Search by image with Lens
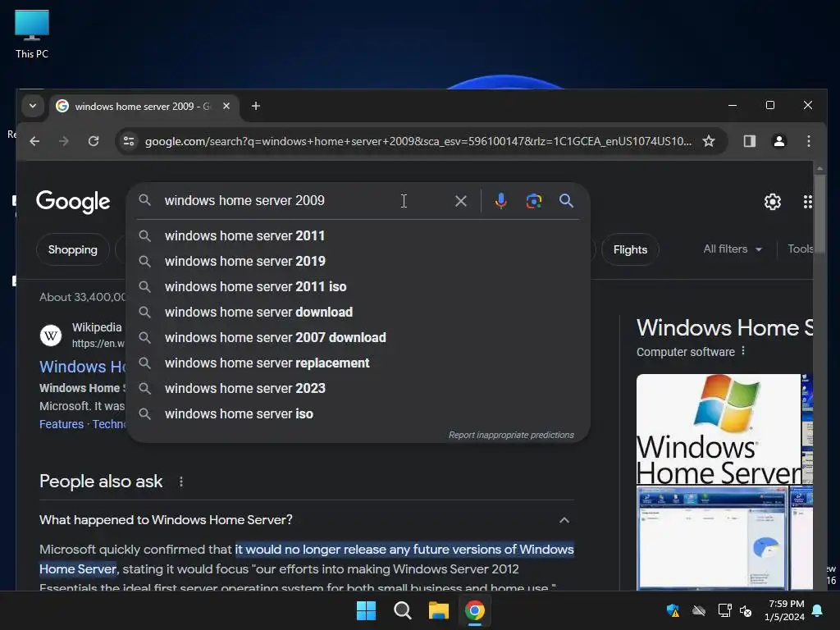Viewport: 840px width, 630px height. pyautogui.click(x=533, y=201)
